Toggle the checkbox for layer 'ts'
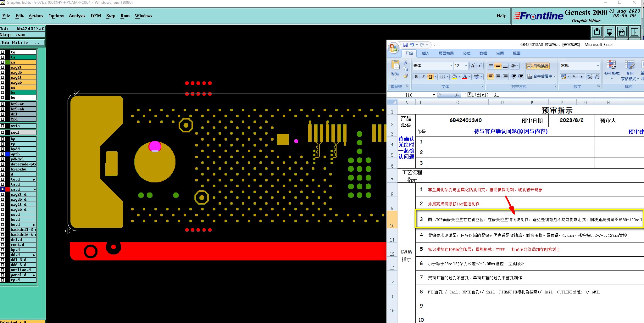The image size is (644, 323). [3, 57]
